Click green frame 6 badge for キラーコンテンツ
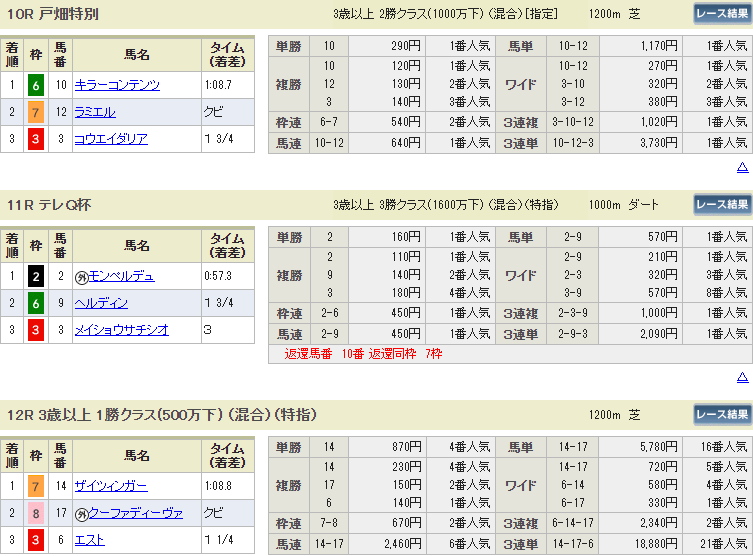Image resolution: width=753 pixels, height=556 pixels. pos(36,85)
